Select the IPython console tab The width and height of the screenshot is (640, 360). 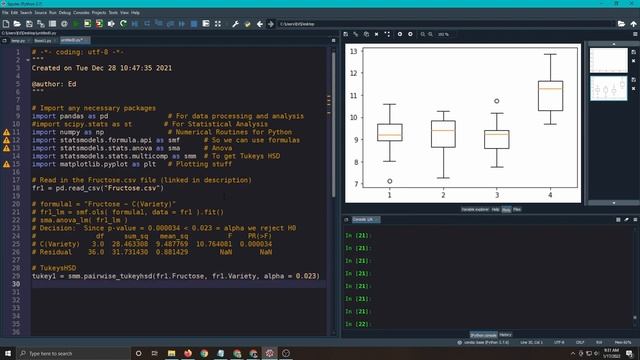483,335
